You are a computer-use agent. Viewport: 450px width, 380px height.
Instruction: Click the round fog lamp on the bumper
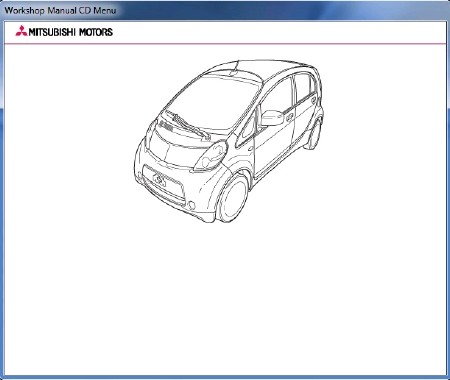[x=191, y=205]
